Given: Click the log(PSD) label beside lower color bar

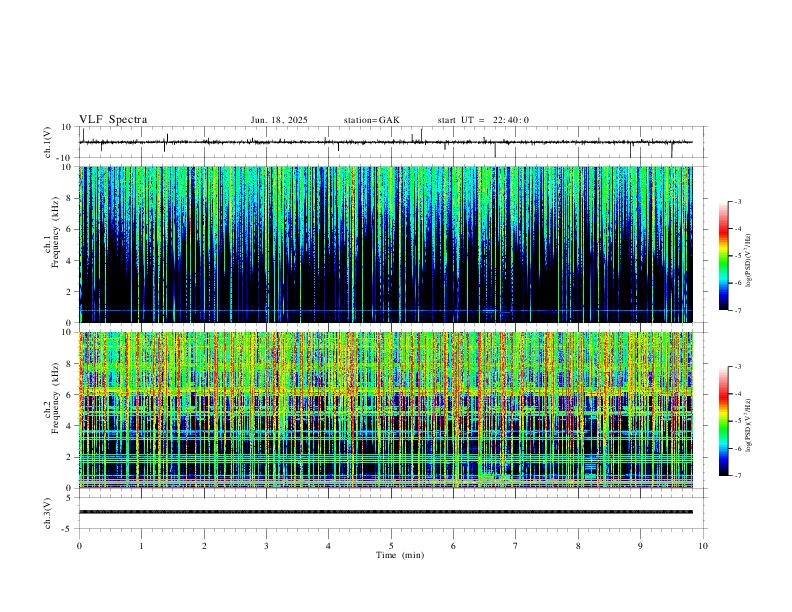Looking at the screenshot, I should [x=748, y=425].
